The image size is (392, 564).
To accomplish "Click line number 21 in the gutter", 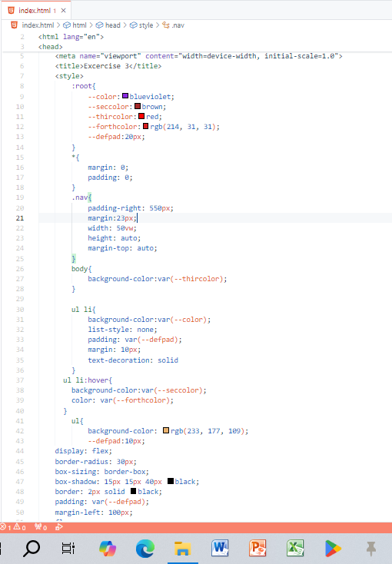I will point(20,218).
